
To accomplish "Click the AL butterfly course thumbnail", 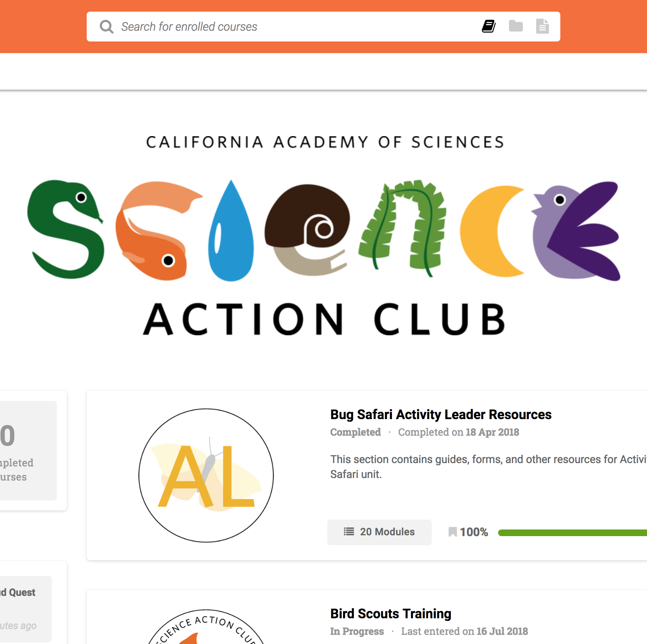I will 206,476.
